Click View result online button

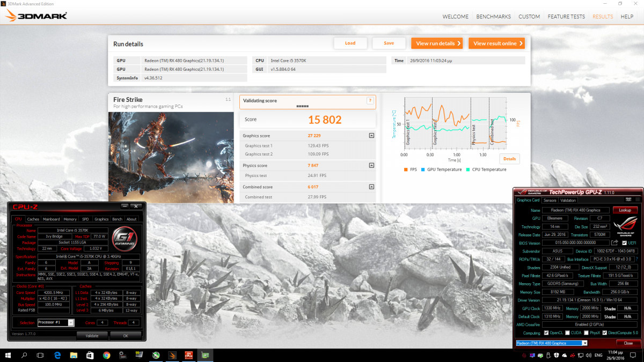point(496,43)
